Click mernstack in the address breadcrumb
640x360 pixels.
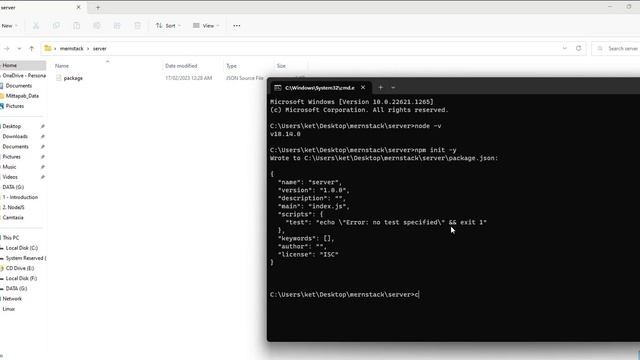tap(71, 49)
